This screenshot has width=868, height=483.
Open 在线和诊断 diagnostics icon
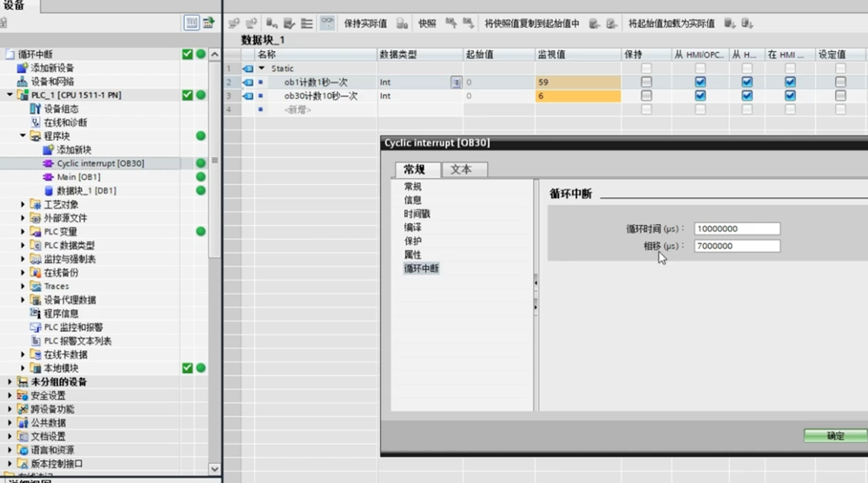(x=36, y=122)
